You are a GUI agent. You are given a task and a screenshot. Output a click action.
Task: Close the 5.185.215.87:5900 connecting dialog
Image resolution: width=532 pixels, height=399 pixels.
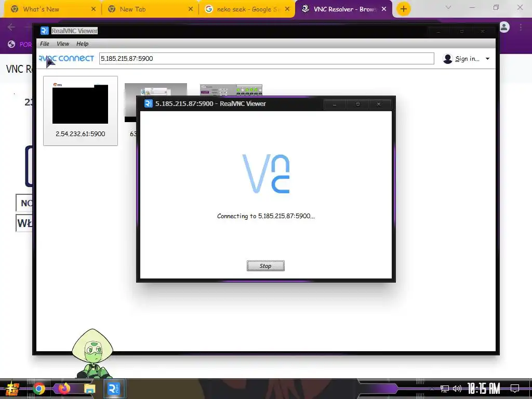coord(379,104)
